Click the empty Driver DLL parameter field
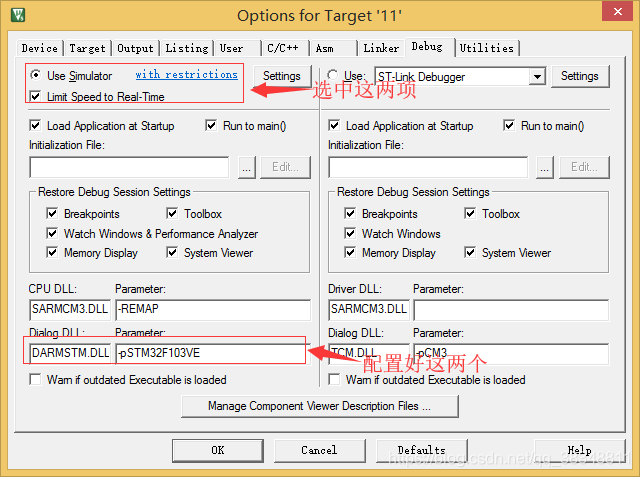The image size is (640, 477). [x=511, y=310]
